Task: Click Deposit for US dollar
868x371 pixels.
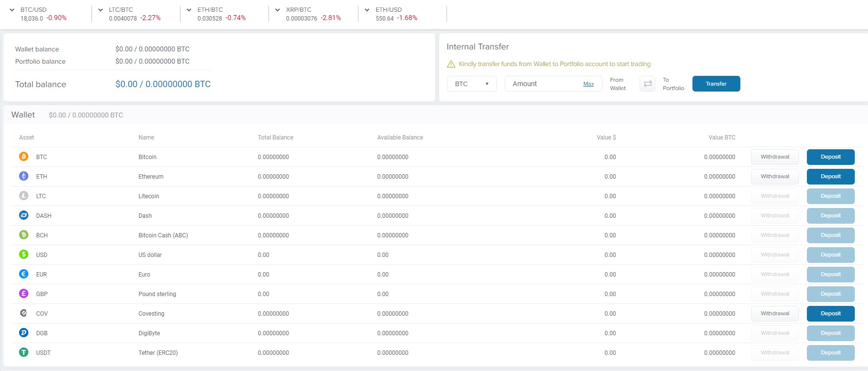Action: [x=831, y=255]
